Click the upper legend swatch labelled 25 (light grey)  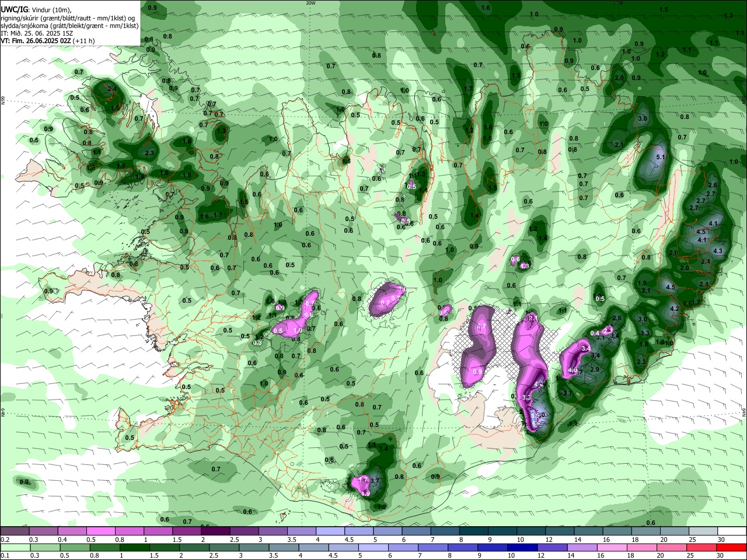[x=704, y=531]
